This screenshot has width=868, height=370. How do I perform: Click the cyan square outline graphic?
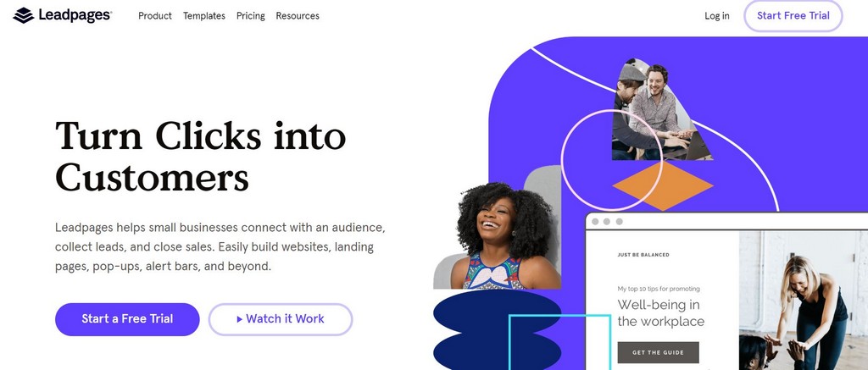click(x=559, y=342)
